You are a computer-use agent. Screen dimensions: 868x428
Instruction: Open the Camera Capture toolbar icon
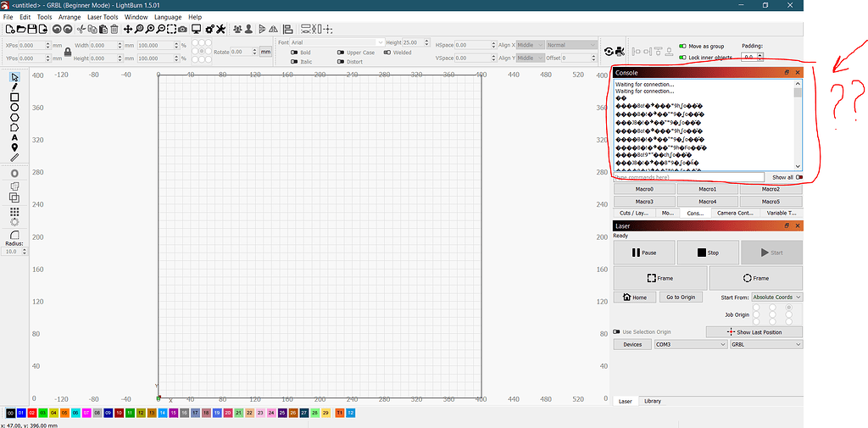click(183, 29)
